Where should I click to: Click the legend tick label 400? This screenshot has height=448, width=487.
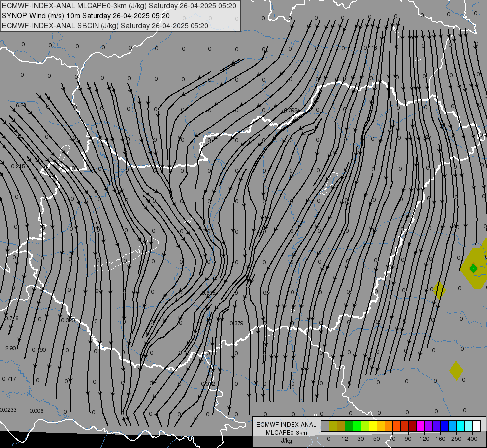(x=472, y=439)
